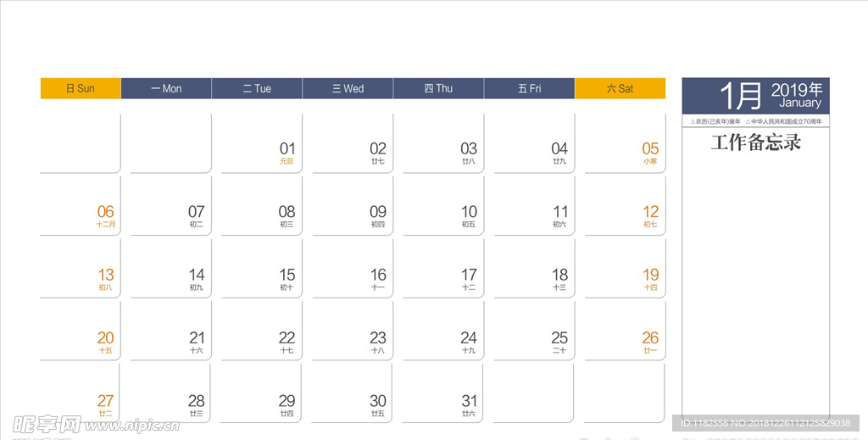Click the Sun column header
868x440 pixels.
click(81, 88)
